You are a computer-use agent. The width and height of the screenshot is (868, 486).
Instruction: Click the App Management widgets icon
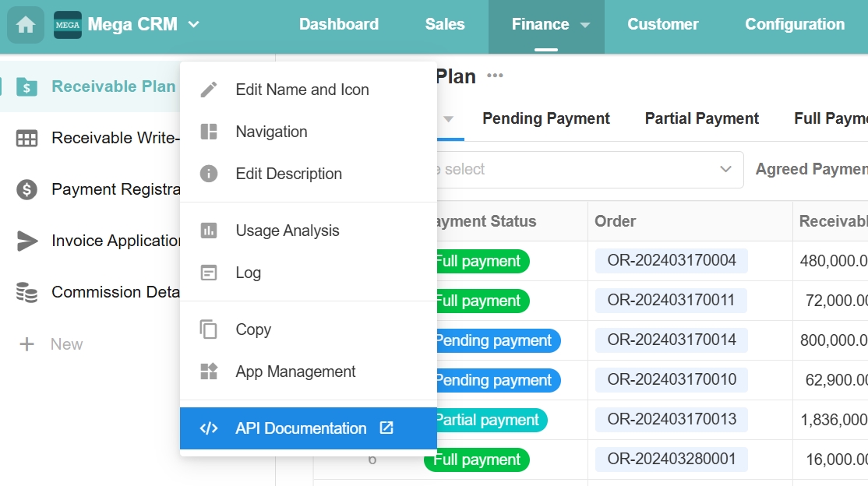[x=209, y=372]
